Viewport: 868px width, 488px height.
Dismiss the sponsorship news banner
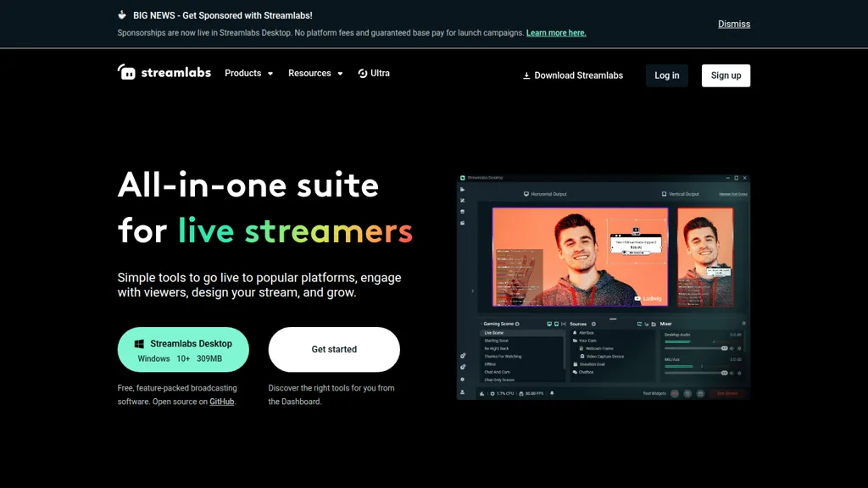click(x=734, y=24)
